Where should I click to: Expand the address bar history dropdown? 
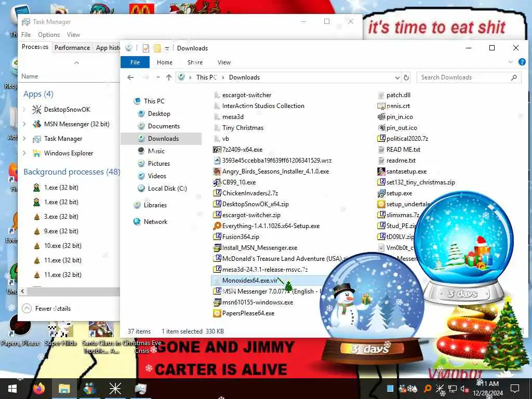pos(397,78)
